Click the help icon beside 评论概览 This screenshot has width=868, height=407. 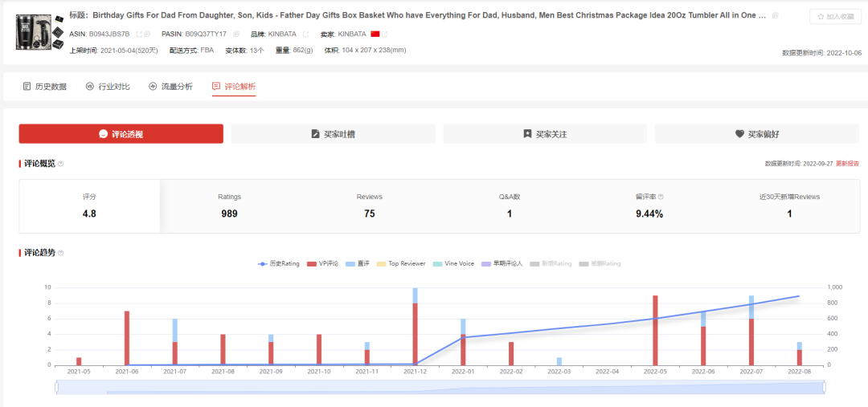[x=61, y=164]
